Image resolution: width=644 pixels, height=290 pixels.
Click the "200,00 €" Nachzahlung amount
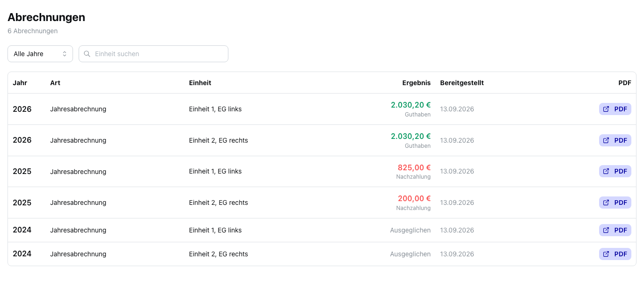point(414,198)
